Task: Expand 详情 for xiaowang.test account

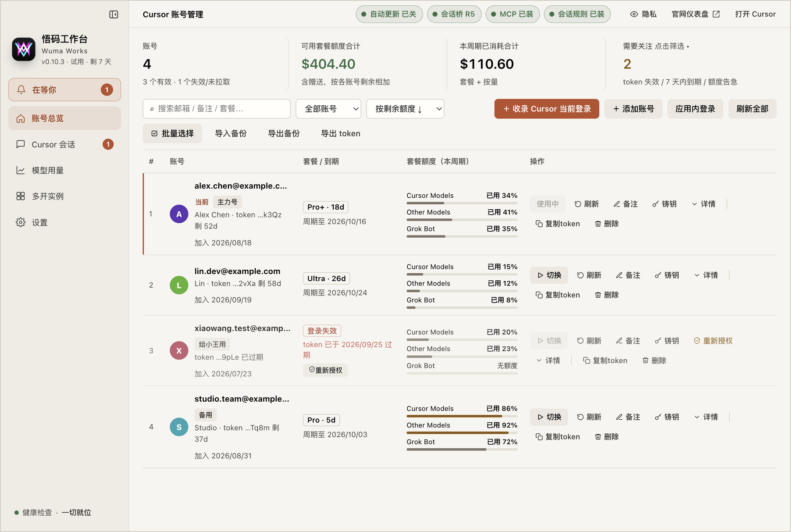Action: (x=549, y=360)
